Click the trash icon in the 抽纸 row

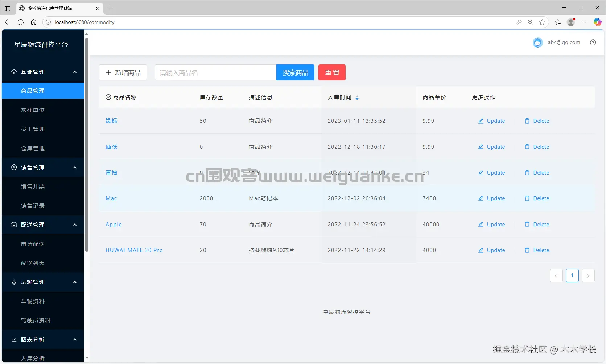(527, 147)
